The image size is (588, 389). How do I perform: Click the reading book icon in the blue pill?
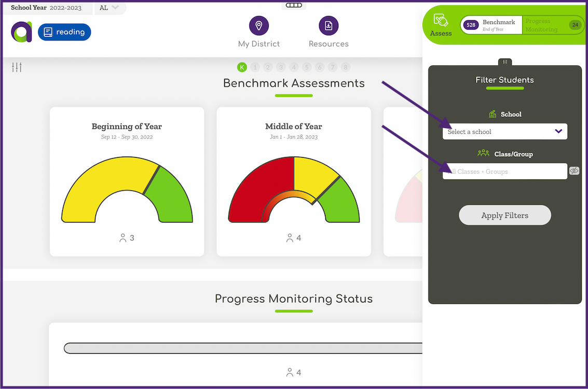pyautogui.click(x=48, y=32)
